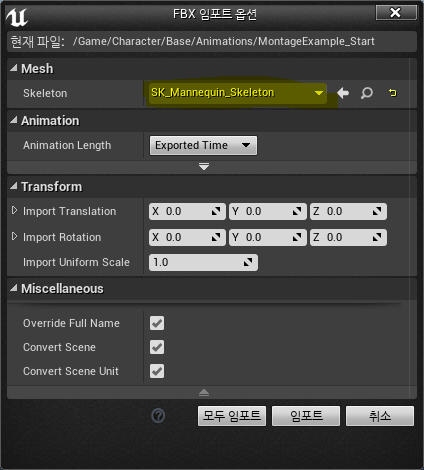Screen dimensions: 424x470
Task: Expand the Import Rotation row
Action: tap(14, 237)
